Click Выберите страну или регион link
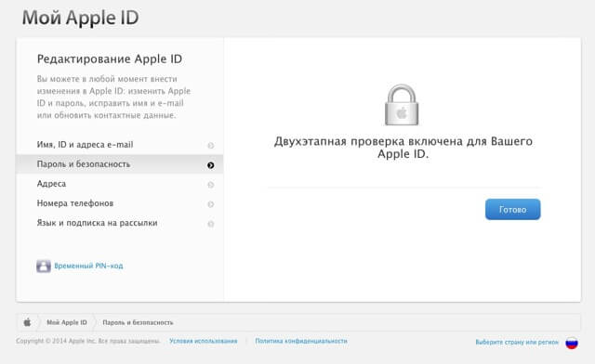The height and width of the screenshot is (364, 595). 517,343
